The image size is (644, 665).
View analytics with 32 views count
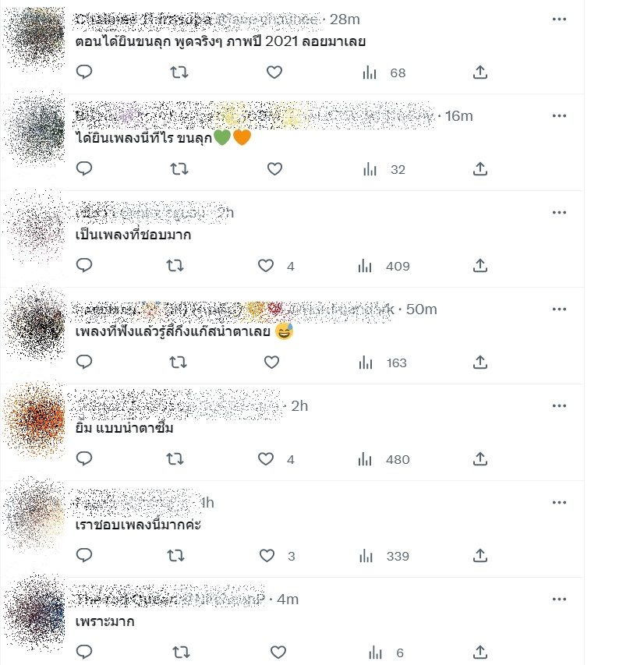(384, 169)
